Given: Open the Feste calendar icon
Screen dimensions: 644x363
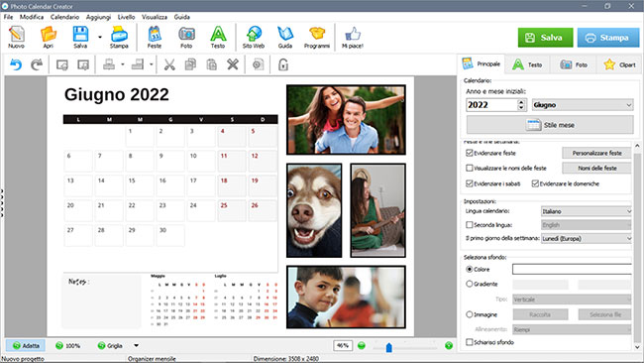Looking at the screenshot, I should tap(155, 37).
